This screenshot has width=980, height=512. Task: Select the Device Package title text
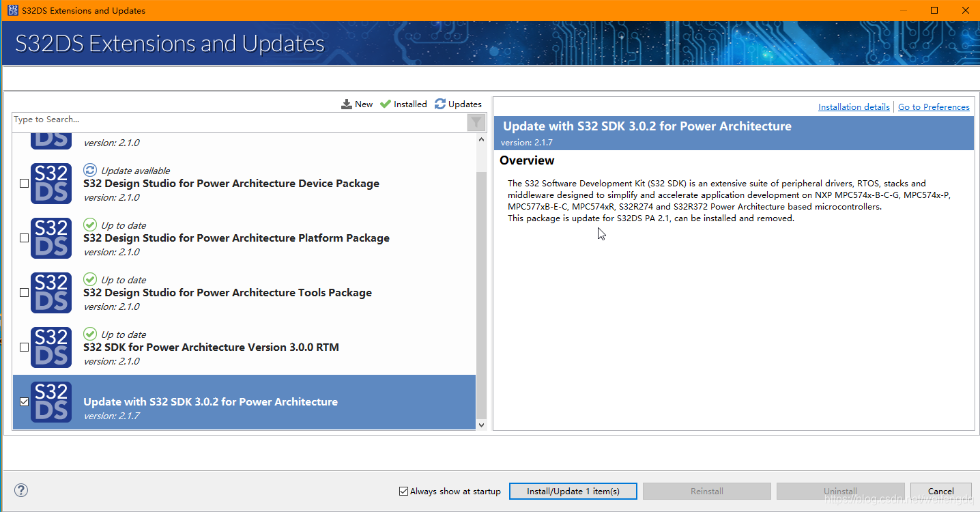pyautogui.click(x=231, y=184)
